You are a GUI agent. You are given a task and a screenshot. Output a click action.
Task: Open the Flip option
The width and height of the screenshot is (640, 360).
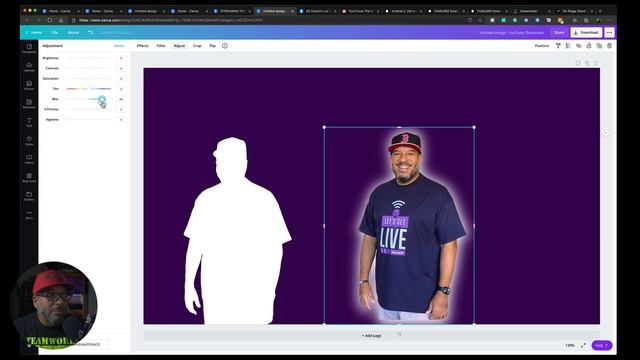[x=213, y=46]
